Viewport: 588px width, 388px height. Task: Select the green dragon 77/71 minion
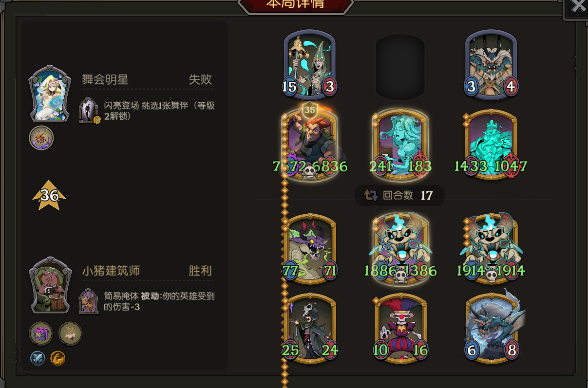[310, 248]
